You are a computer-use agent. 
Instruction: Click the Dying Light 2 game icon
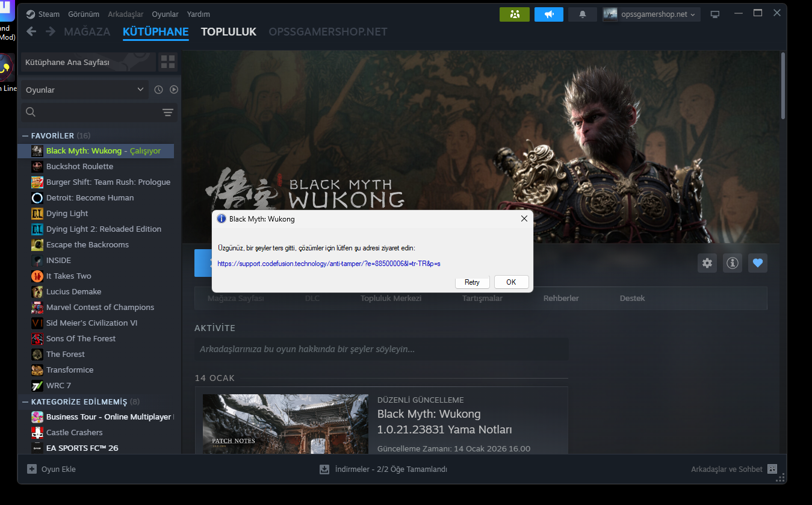(x=37, y=229)
